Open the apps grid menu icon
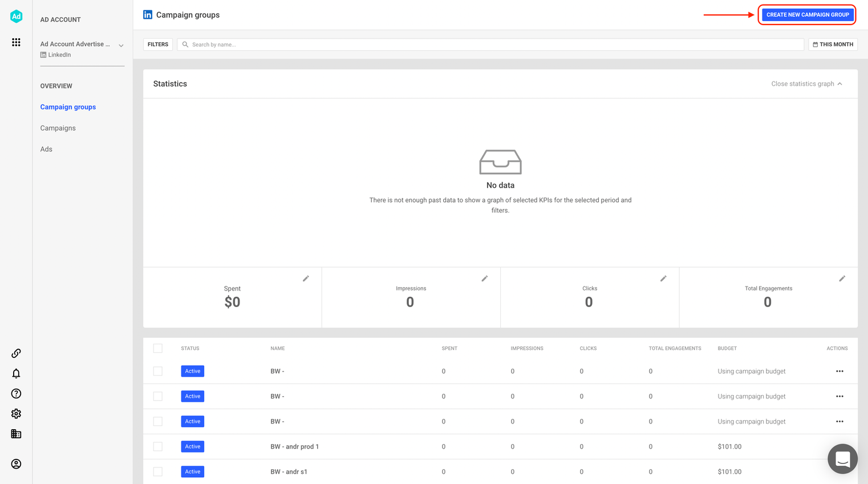 click(16, 42)
